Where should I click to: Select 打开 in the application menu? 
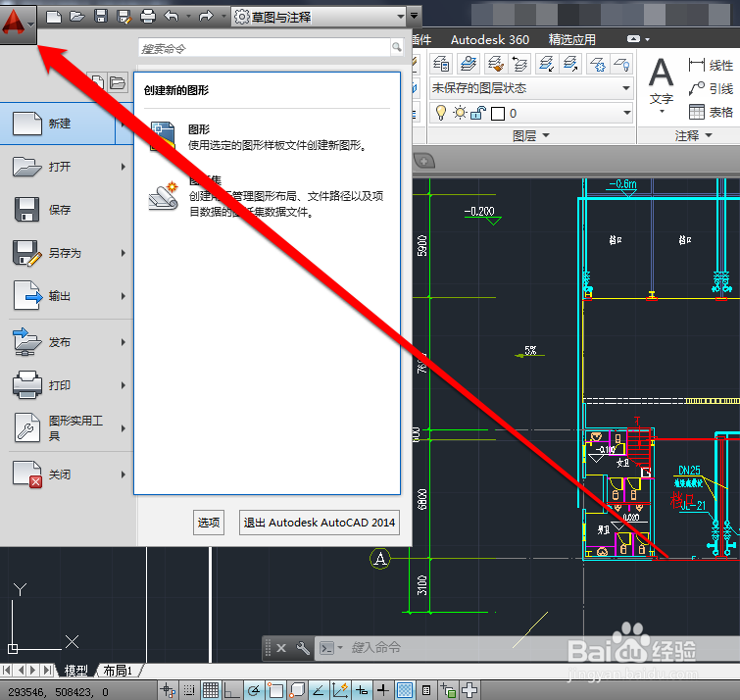pyautogui.click(x=66, y=167)
